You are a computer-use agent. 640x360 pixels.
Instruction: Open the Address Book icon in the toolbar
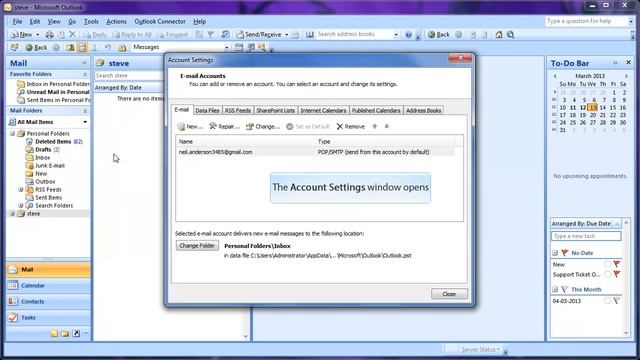tap(310, 35)
